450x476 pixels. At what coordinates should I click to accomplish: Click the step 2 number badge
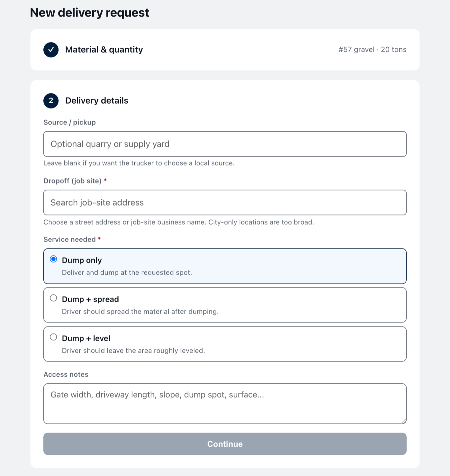(51, 101)
